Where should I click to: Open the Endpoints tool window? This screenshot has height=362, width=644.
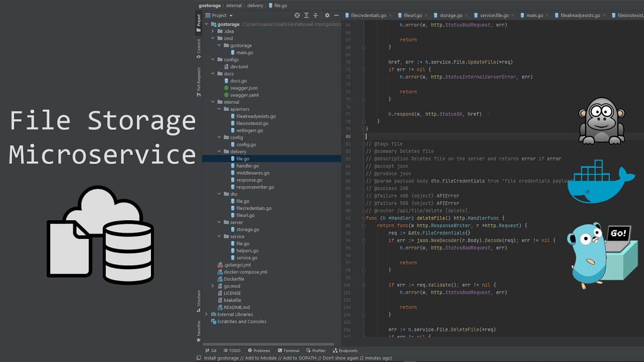tap(345, 350)
